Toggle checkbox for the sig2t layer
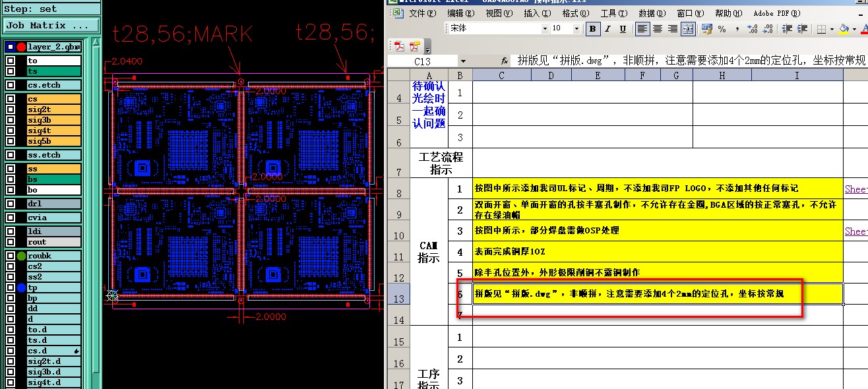The image size is (868, 389). (x=11, y=109)
